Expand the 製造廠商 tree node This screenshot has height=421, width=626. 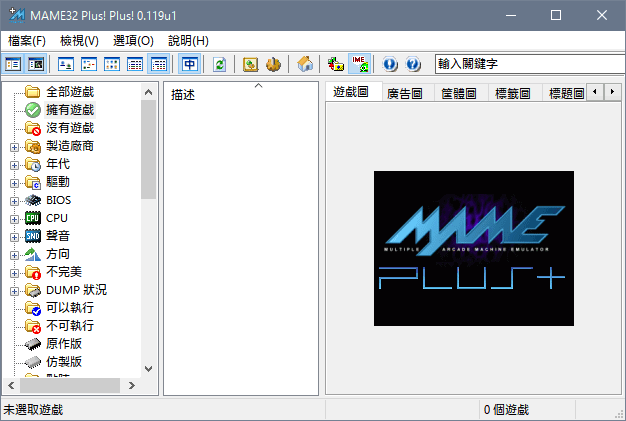[x=14, y=146]
